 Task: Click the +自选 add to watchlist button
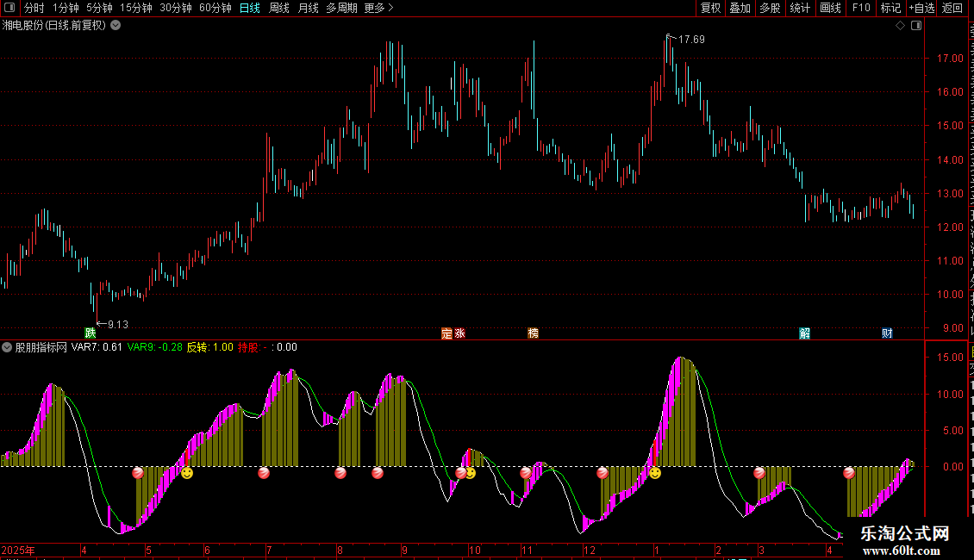pyautogui.click(x=921, y=8)
